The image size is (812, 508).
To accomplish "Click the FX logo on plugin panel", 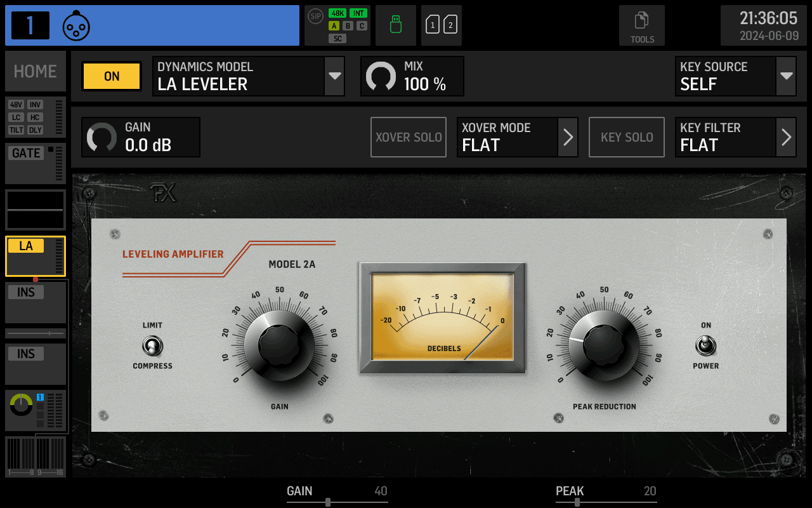I will click(x=162, y=193).
